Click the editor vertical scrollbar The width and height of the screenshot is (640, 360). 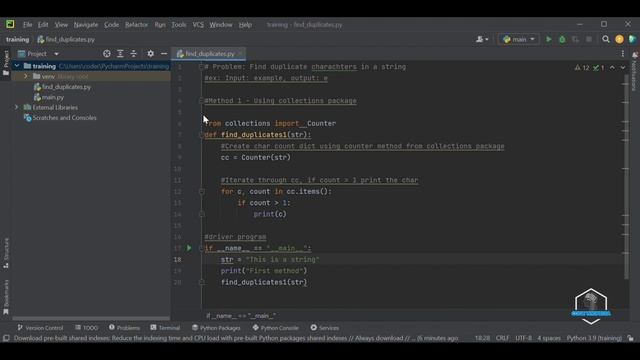[626, 178]
